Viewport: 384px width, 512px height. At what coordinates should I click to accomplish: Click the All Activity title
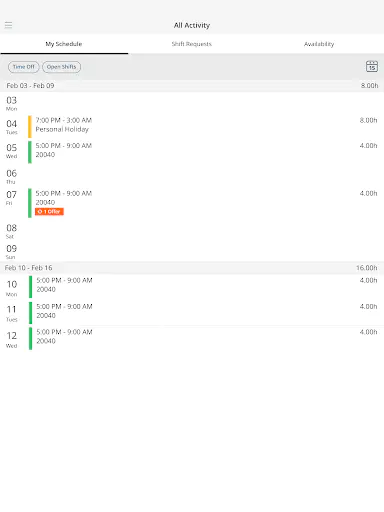point(192,25)
